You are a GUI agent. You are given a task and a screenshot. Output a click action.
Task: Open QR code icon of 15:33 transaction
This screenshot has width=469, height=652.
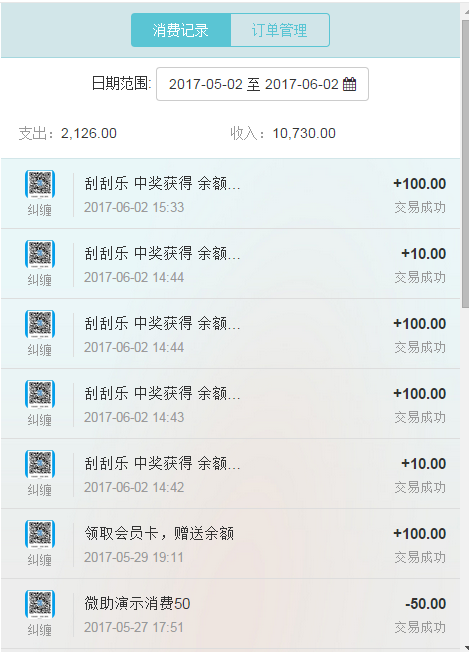(x=40, y=184)
